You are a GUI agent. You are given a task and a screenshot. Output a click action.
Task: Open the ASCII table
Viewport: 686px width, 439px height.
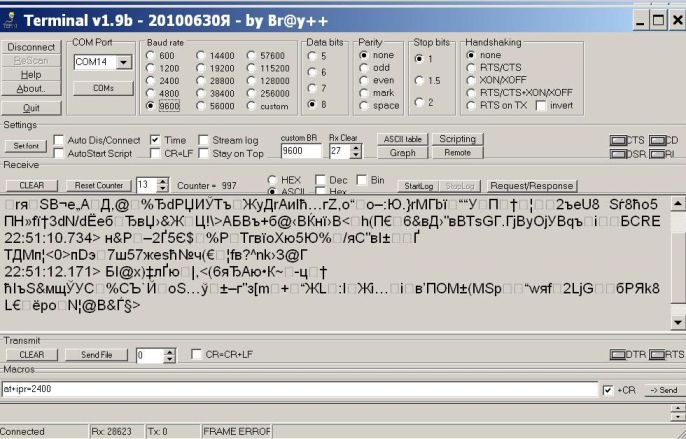(x=402, y=139)
